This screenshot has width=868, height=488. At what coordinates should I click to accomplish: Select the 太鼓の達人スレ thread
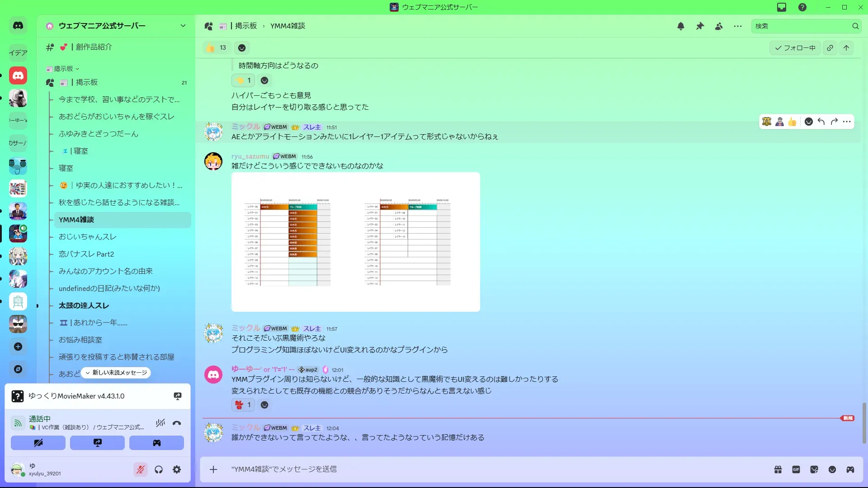(x=84, y=305)
